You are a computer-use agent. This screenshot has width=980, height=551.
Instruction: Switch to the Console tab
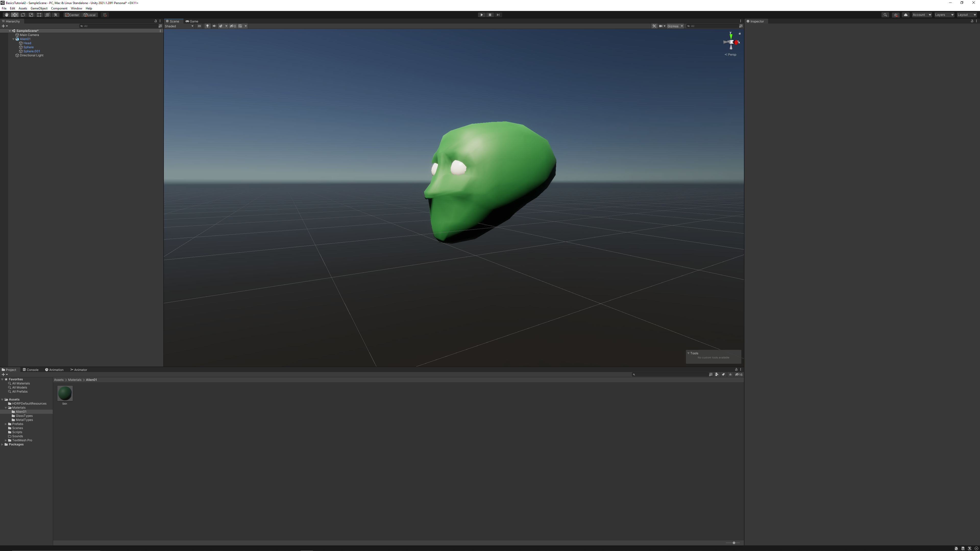pos(30,370)
